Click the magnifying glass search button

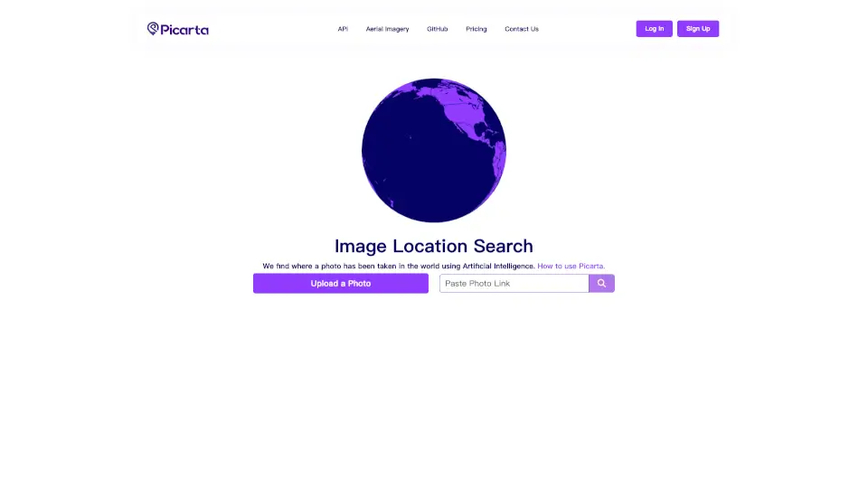click(601, 283)
